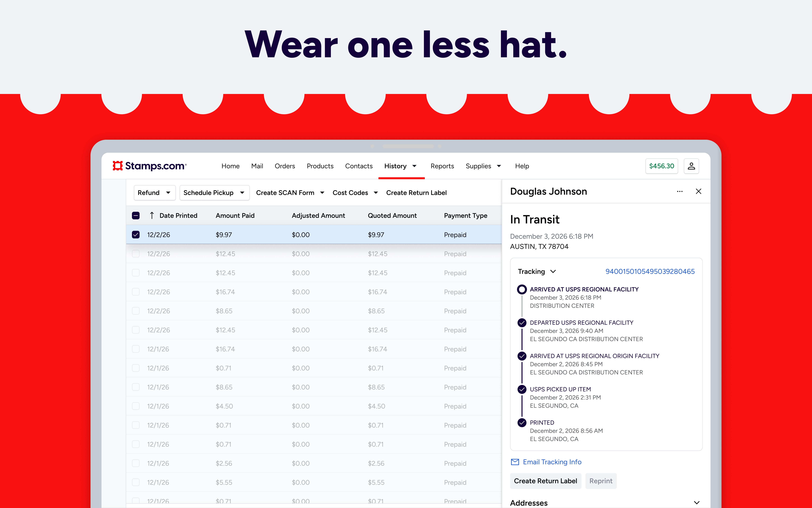Click the Date Printed sort arrow
This screenshot has height=508, width=812.
[x=152, y=215]
